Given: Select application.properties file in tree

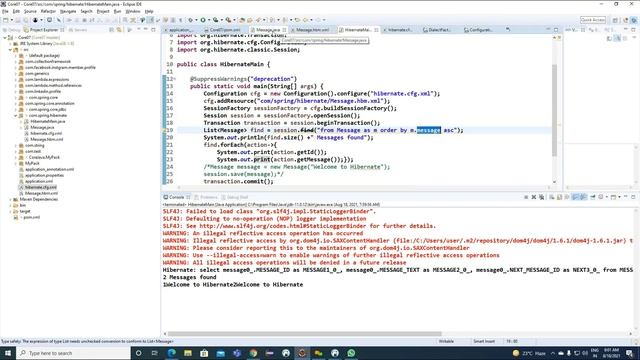Looking at the screenshot, I should 44,175.
